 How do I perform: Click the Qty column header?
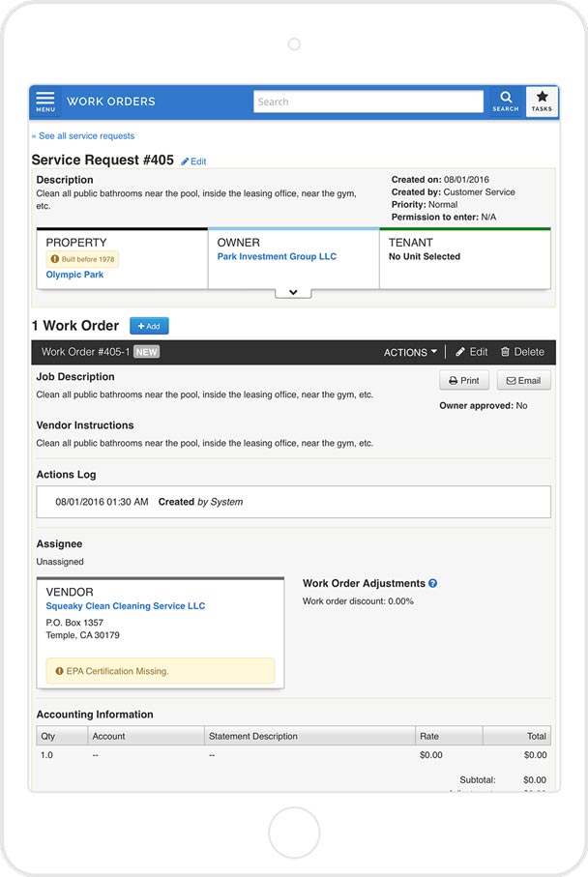click(x=62, y=736)
